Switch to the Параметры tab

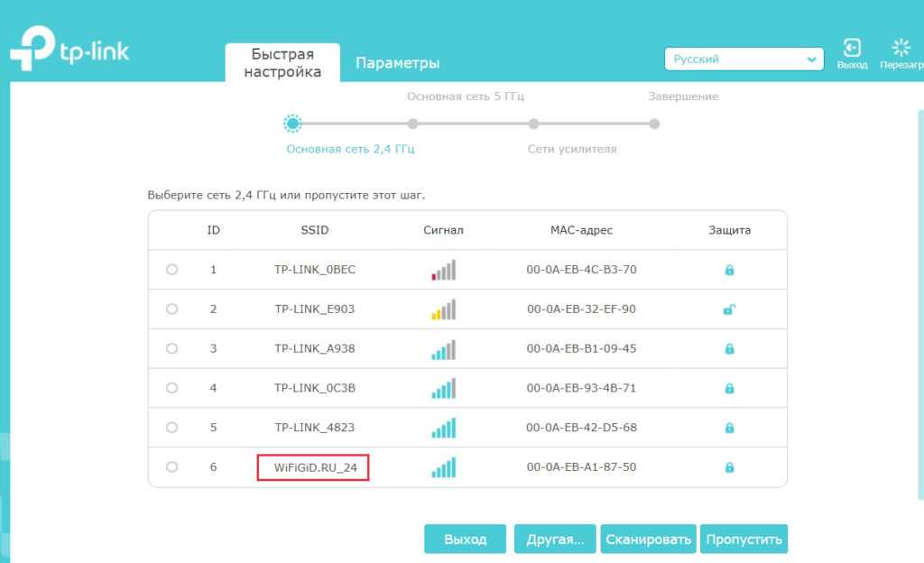[x=397, y=63]
